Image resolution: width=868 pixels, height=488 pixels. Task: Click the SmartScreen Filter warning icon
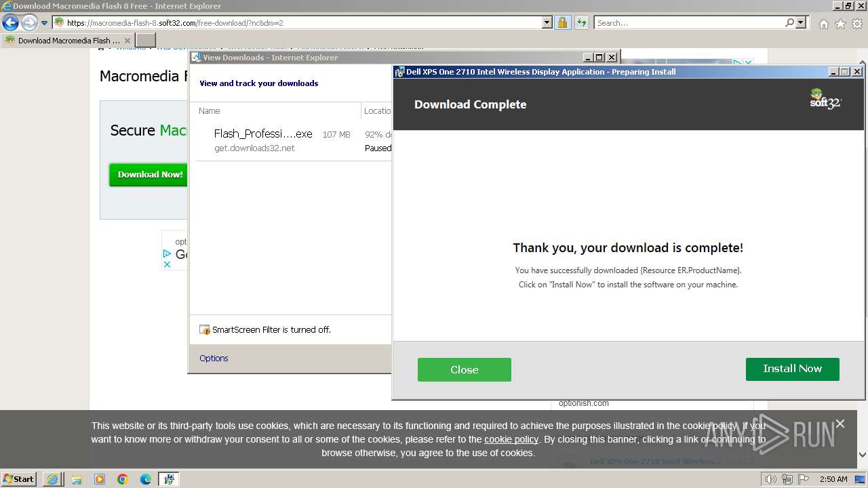(x=205, y=329)
